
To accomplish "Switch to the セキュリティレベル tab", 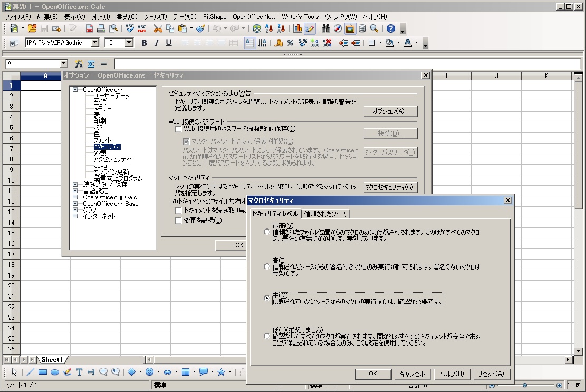I will (275, 213).
